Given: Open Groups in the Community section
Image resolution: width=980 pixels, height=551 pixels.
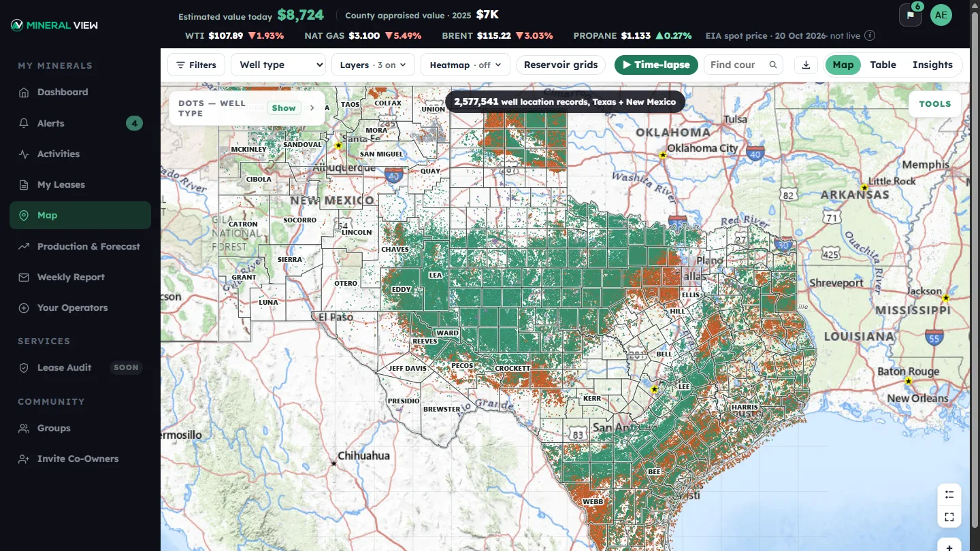Looking at the screenshot, I should tap(80, 428).
